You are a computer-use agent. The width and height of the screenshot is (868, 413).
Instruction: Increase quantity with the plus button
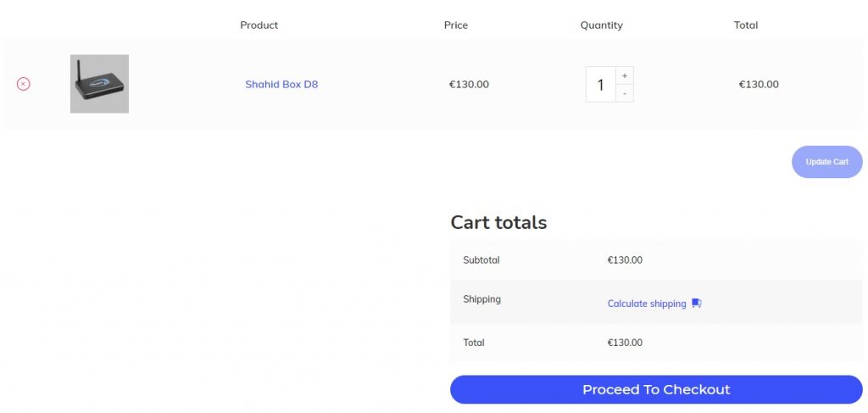pyautogui.click(x=625, y=75)
